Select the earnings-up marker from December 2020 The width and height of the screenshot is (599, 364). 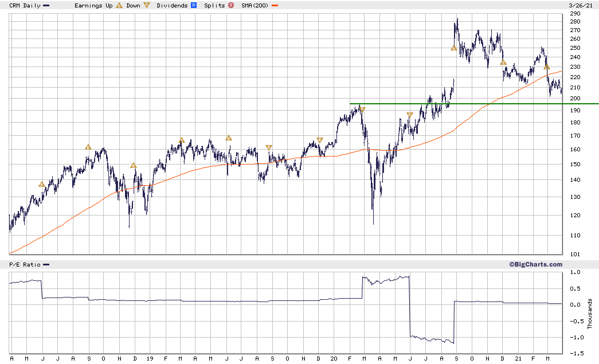(503, 62)
